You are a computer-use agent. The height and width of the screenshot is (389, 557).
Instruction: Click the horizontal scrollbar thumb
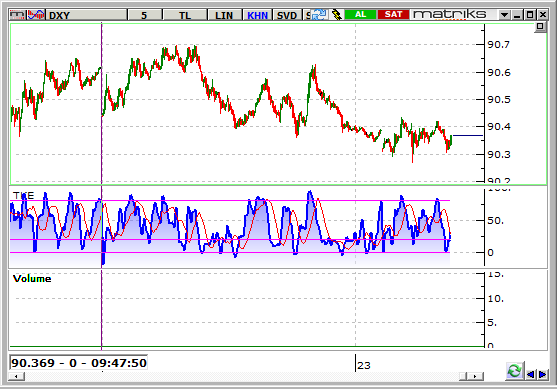[x=463, y=376]
